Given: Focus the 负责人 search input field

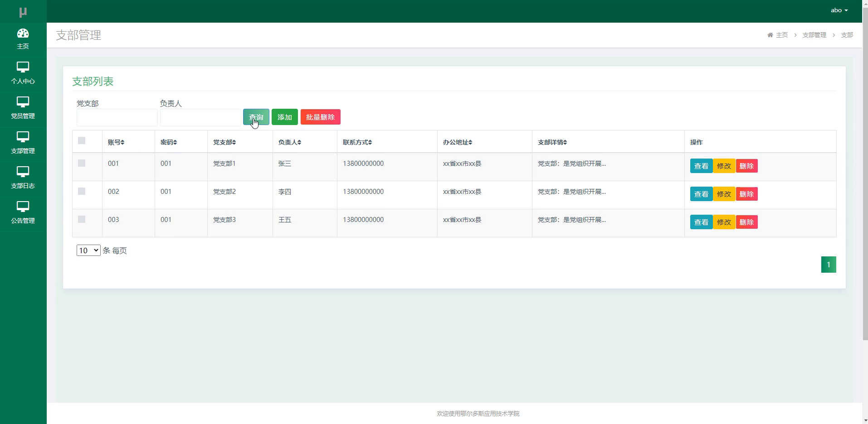Looking at the screenshot, I should tap(200, 117).
